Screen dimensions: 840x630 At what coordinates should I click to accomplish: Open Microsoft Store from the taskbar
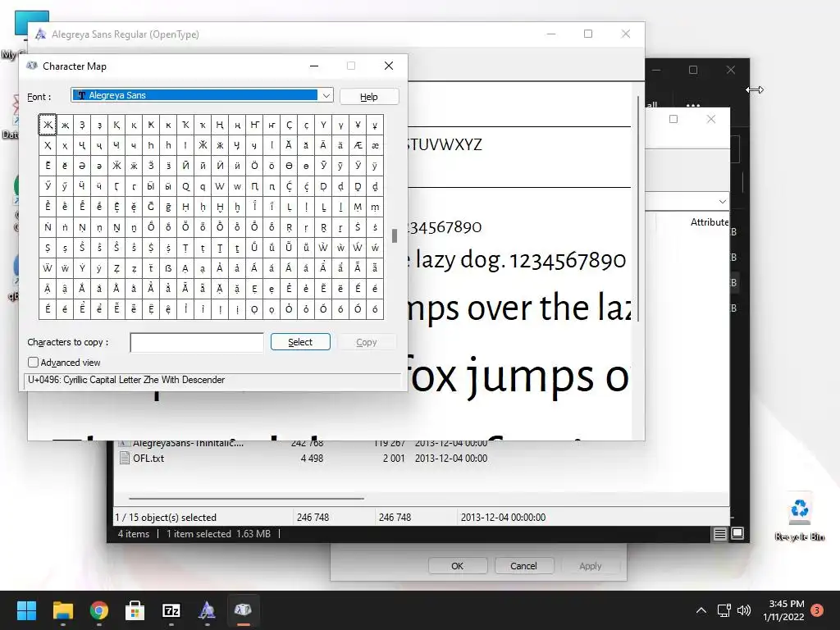coord(135,610)
